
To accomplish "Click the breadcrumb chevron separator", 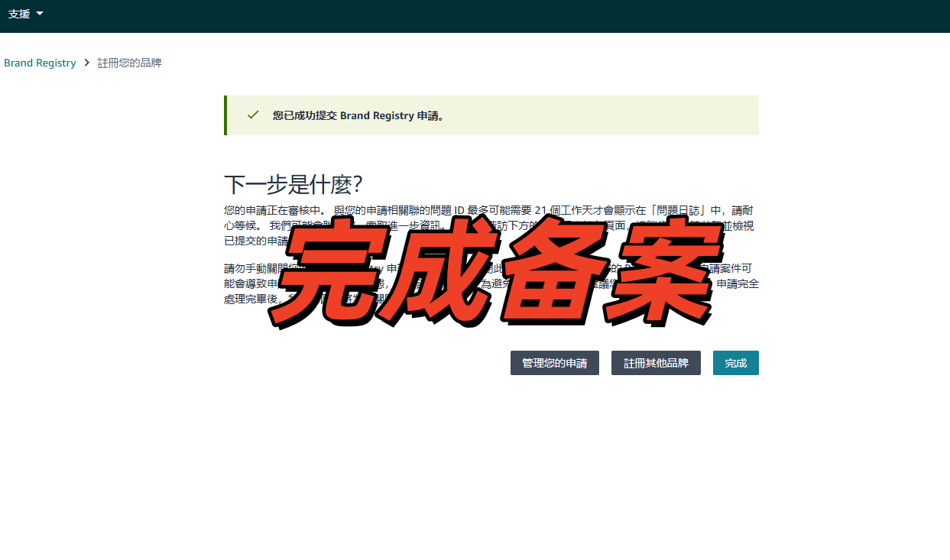I will tap(86, 63).
